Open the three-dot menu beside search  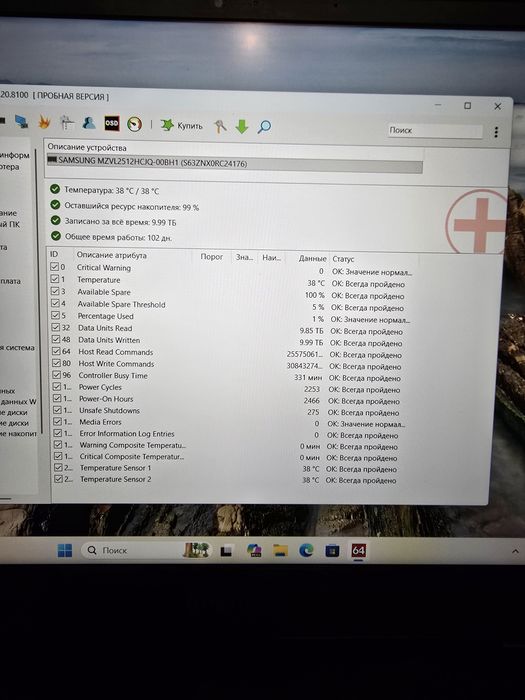coord(496,132)
